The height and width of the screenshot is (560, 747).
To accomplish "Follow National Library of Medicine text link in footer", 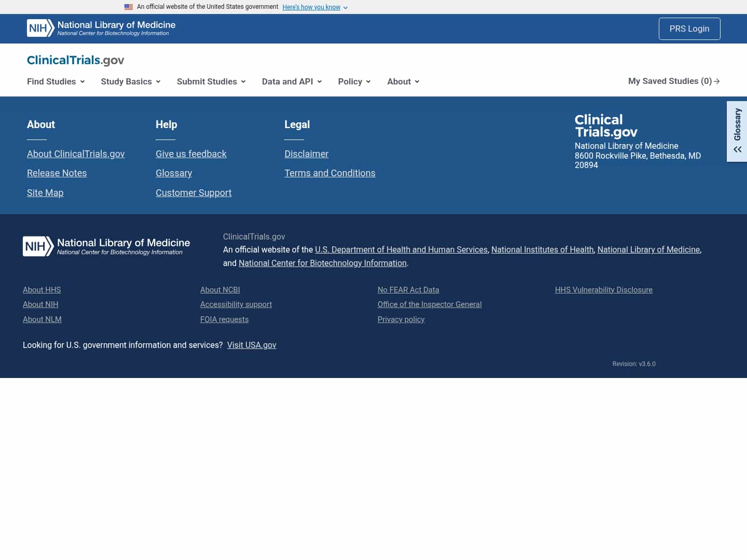I will click(x=648, y=249).
